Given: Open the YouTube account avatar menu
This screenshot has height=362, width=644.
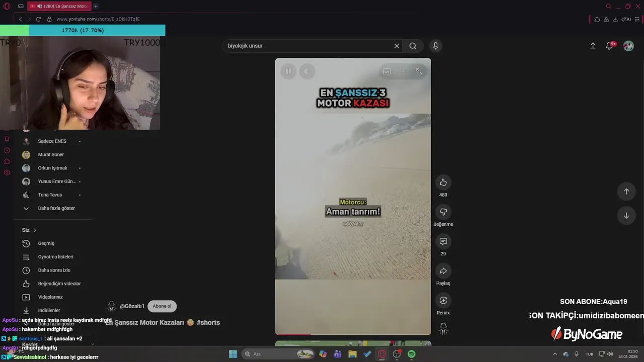Looking at the screenshot, I should (628, 46).
